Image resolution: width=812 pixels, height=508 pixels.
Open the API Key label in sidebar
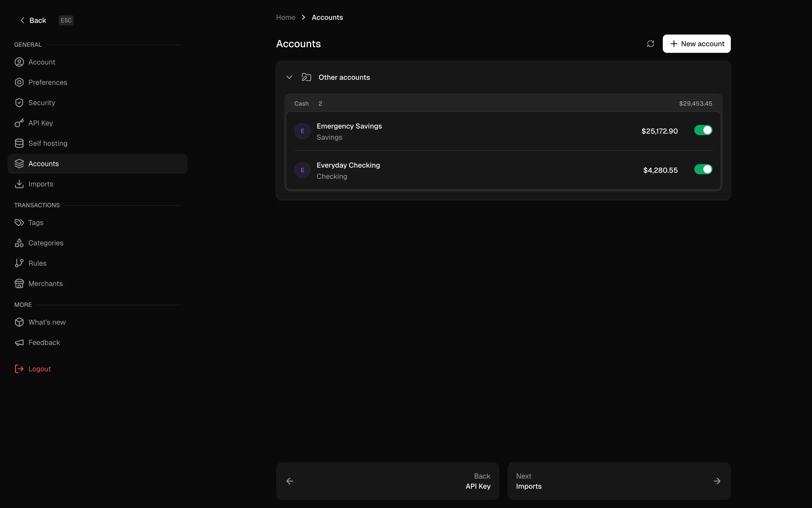pos(41,123)
